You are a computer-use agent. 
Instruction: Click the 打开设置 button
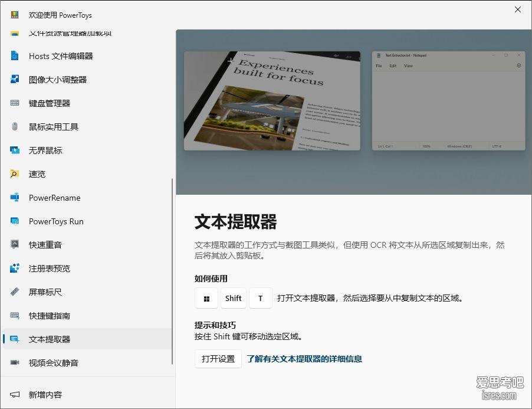click(218, 359)
